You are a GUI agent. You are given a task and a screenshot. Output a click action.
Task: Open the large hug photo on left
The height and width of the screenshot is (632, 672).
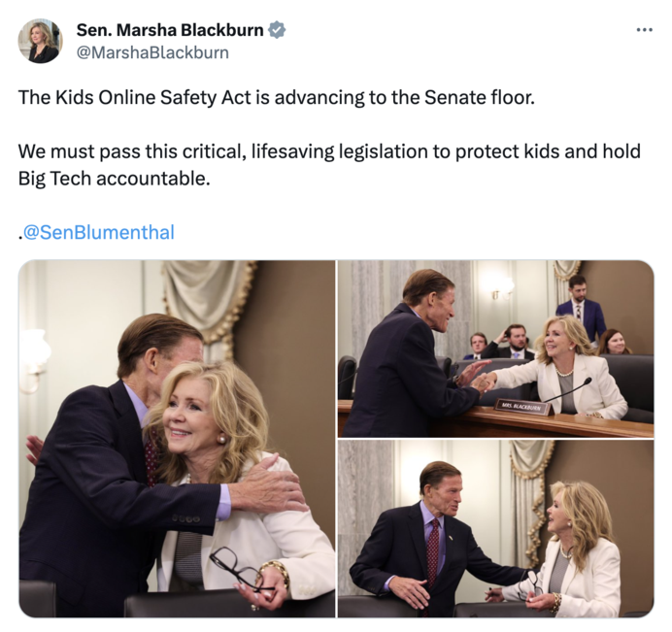pos(177,439)
